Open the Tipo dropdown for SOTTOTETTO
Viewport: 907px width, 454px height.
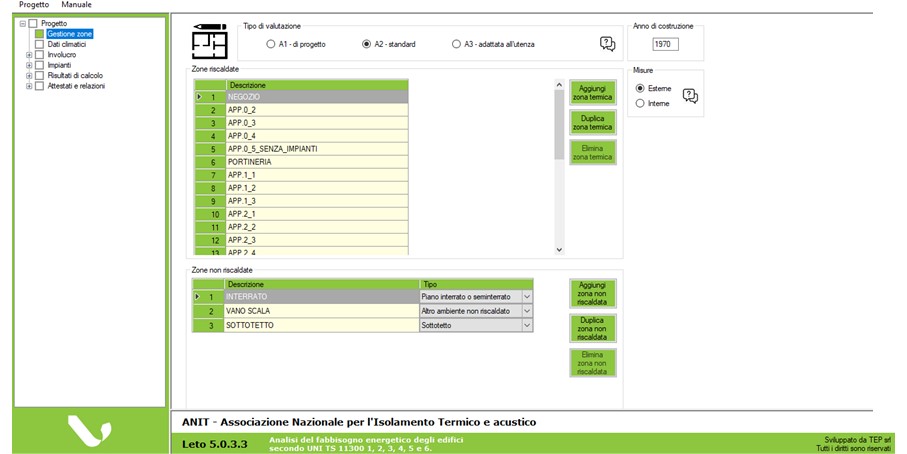click(527, 325)
